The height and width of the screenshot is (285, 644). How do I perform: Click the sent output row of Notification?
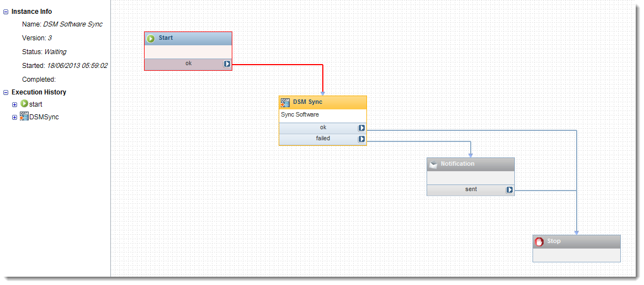(471, 190)
